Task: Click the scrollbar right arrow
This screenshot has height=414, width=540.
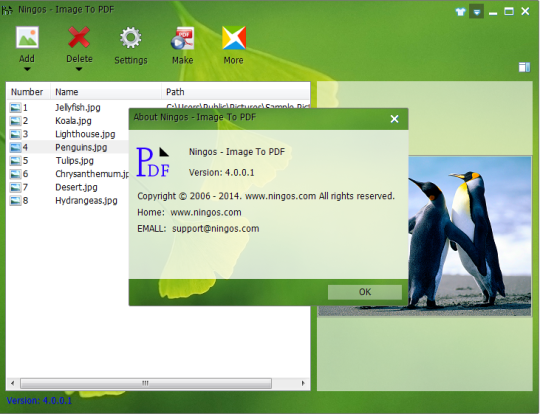Action: (303, 383)
